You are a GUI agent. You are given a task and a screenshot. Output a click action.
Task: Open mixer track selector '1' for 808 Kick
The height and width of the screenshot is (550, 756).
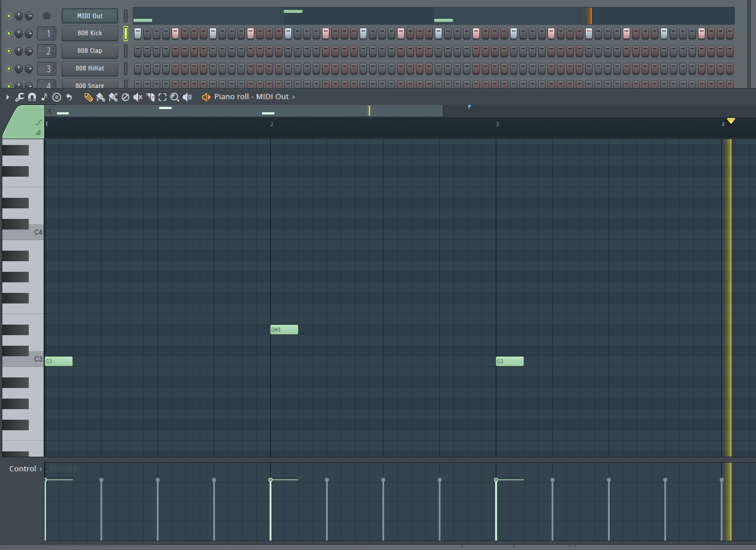[x=47, y=33]
